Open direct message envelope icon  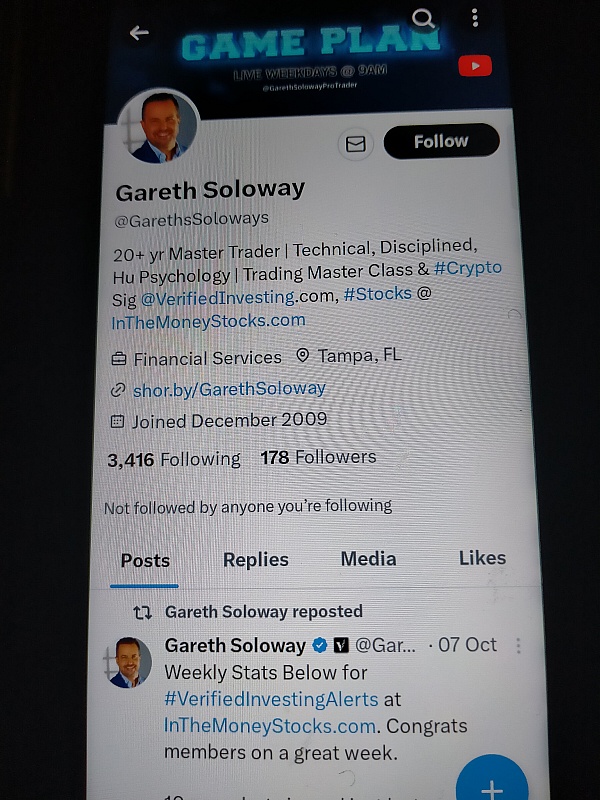click(356, 144)
